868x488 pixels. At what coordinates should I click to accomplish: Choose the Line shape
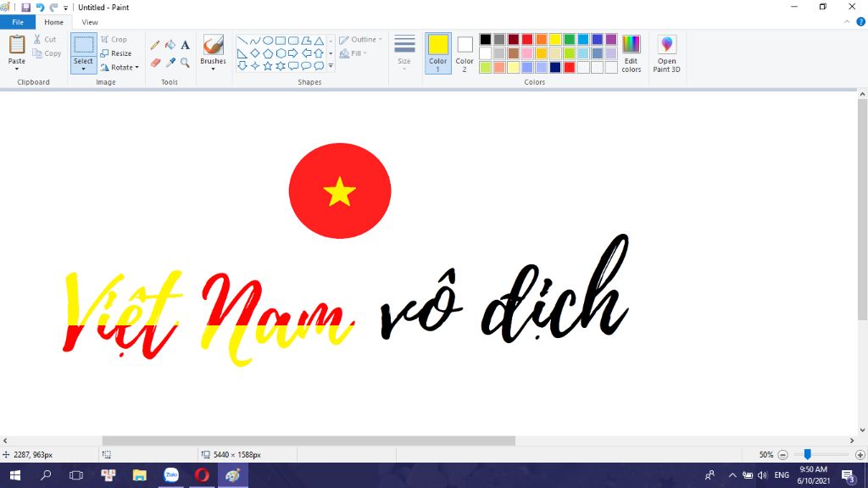242,41
